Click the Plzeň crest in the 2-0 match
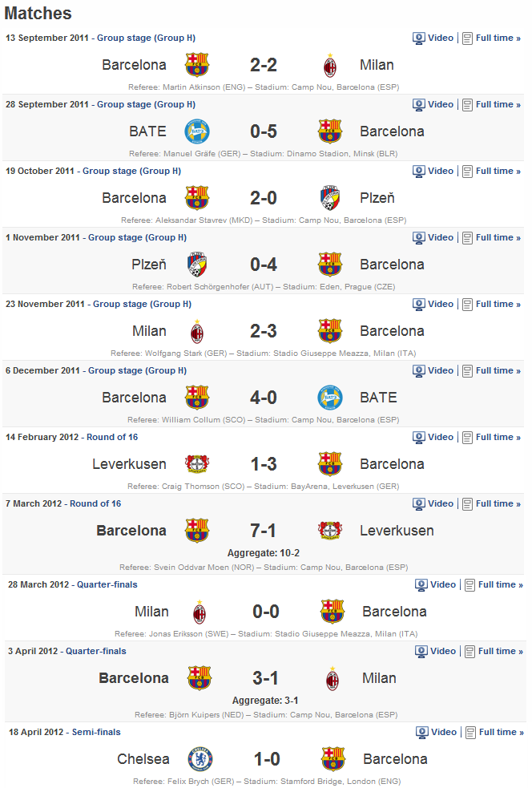 (x=330, y=198)
